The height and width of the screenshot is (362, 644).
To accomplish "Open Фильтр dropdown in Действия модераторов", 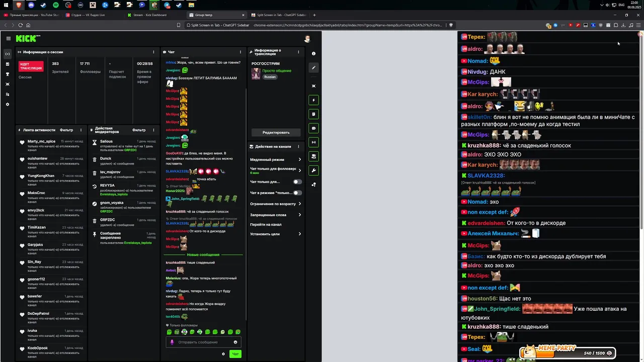I will tap(139, 130).
